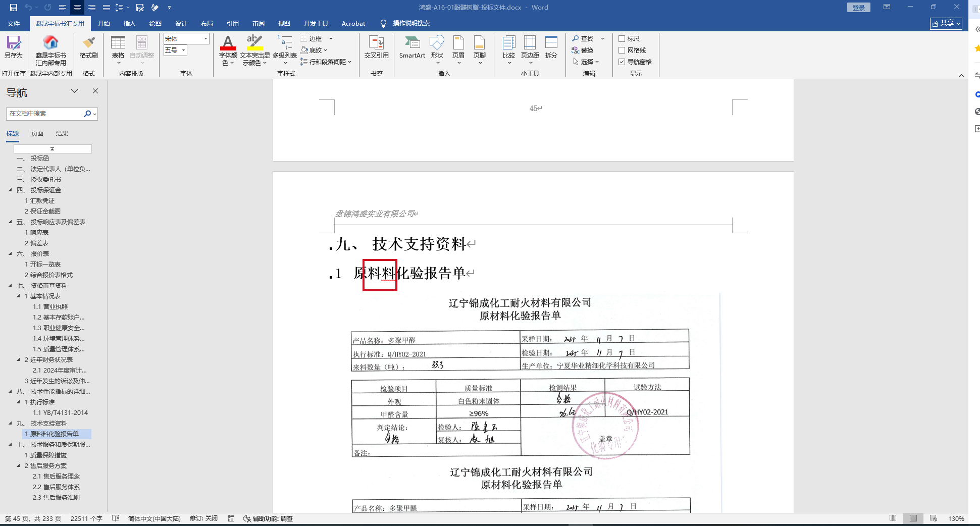This screenshot has height=526, width=980.
Task: Click the 登录 sign-in button
Action: click(x=858, y=8)
